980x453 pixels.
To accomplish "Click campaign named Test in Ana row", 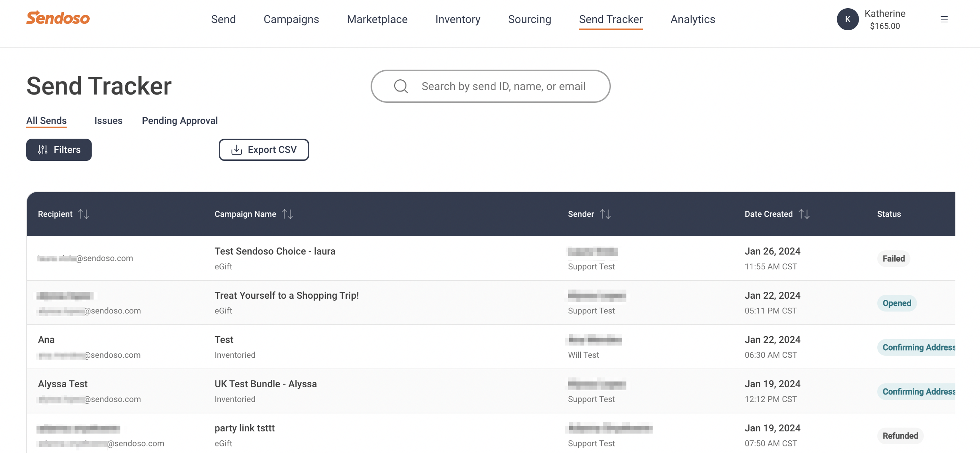I will 224,339.
